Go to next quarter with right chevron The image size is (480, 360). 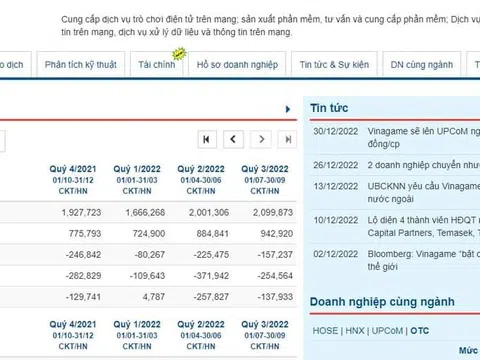[261, 139]
